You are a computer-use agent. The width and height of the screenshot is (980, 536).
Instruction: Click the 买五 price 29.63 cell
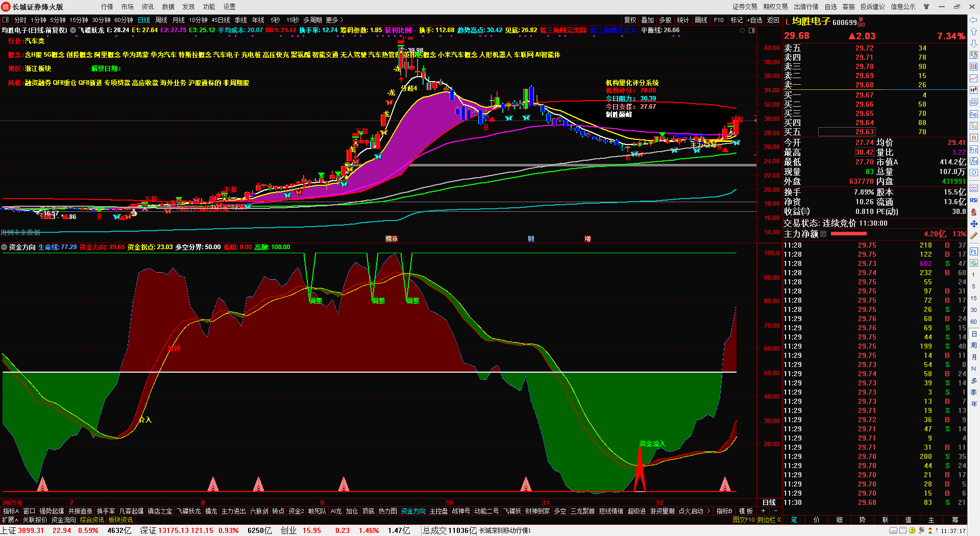click(847, 132)
